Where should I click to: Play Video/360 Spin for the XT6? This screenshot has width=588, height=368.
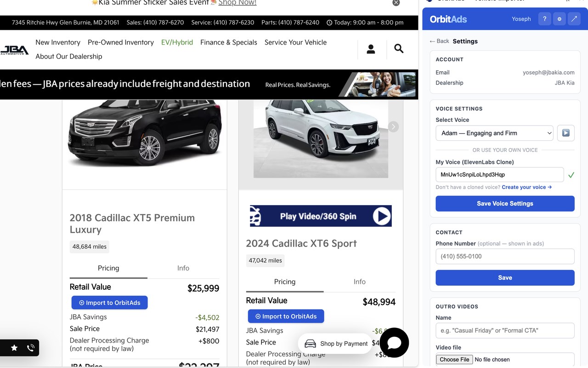click(x=321, y=216)
